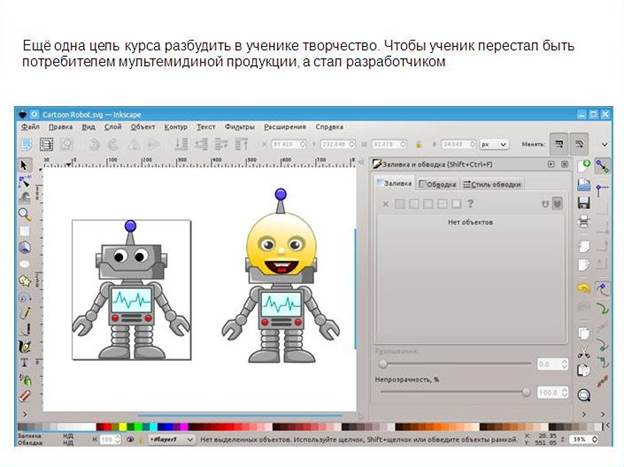
Task: Click the Paste icon
Action: 584,370
